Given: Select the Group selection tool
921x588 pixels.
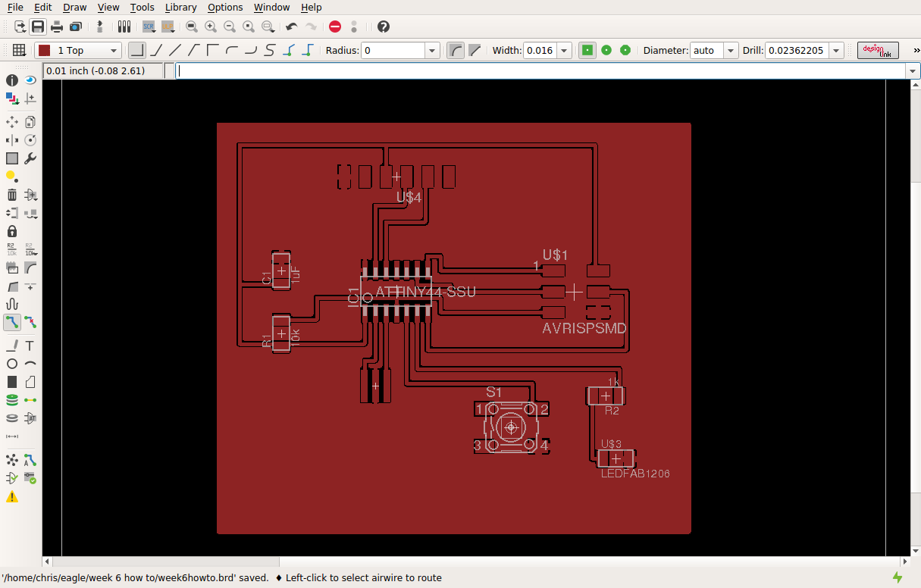Looking at the screenshot, I should click(12, 158).
